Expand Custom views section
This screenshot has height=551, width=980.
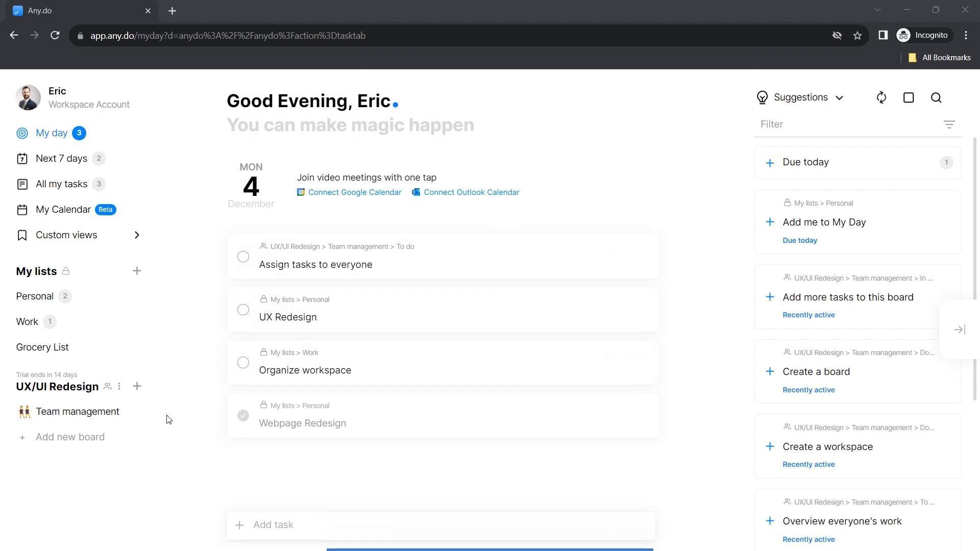[x=136, y=235]
